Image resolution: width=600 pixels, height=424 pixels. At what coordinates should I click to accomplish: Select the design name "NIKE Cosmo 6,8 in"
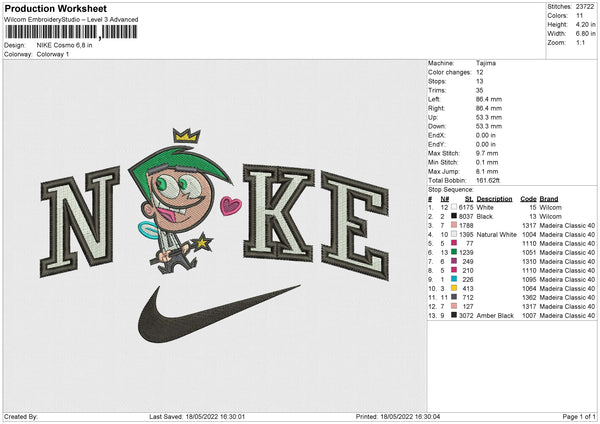64,45
